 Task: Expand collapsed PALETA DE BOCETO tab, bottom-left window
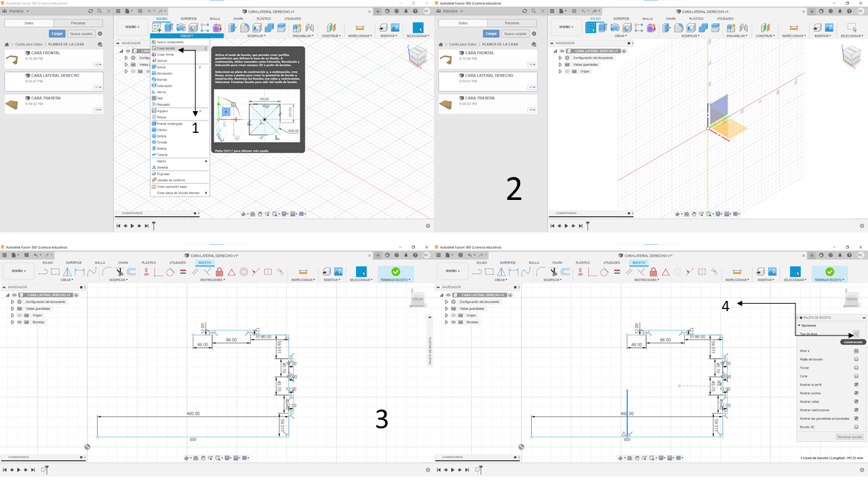(x=430, y=342)
